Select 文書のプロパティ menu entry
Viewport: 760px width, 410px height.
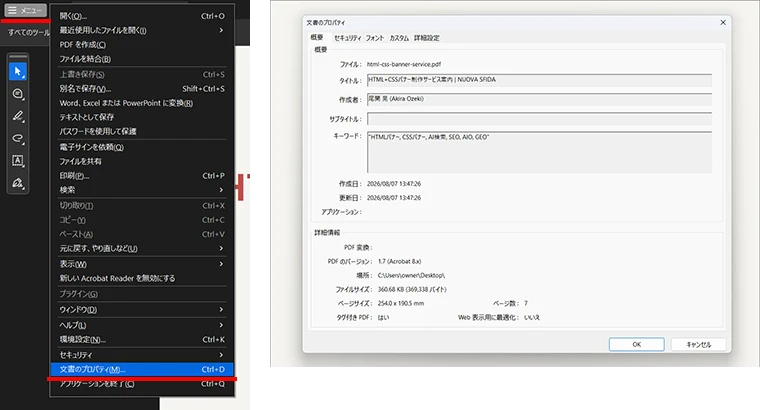pos(142,369)
